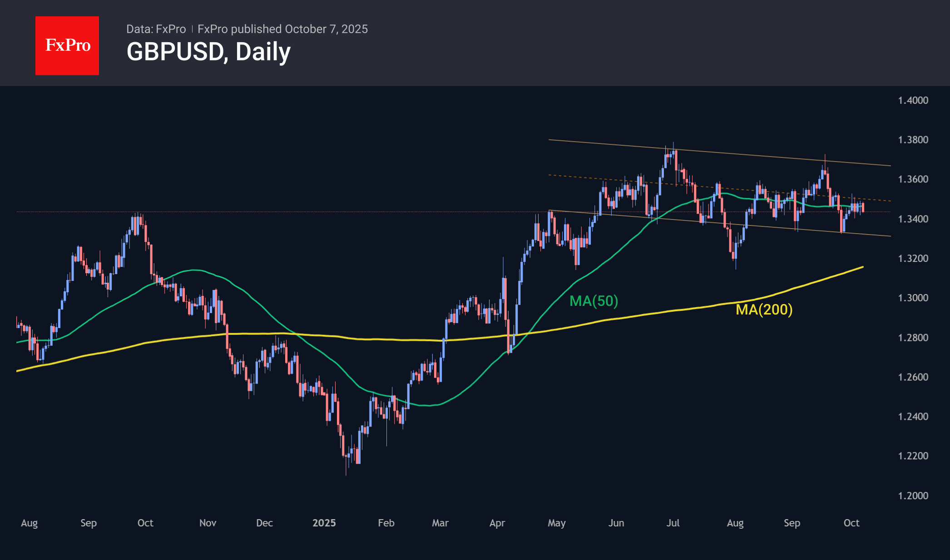Click the Apr time axis label
Viewport: 950px width, 560px height.
point(497,523)
